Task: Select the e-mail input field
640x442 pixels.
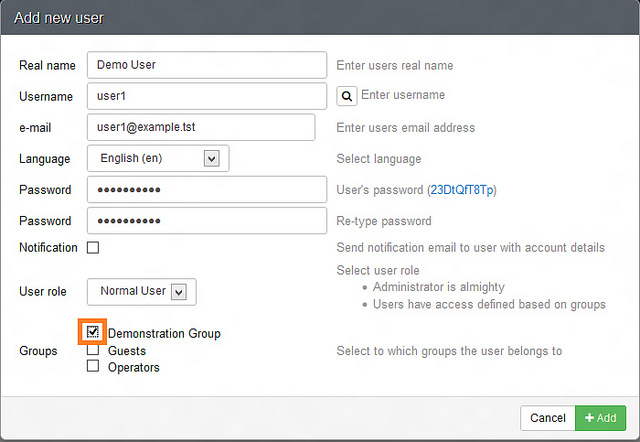Action: pos(201,127)
